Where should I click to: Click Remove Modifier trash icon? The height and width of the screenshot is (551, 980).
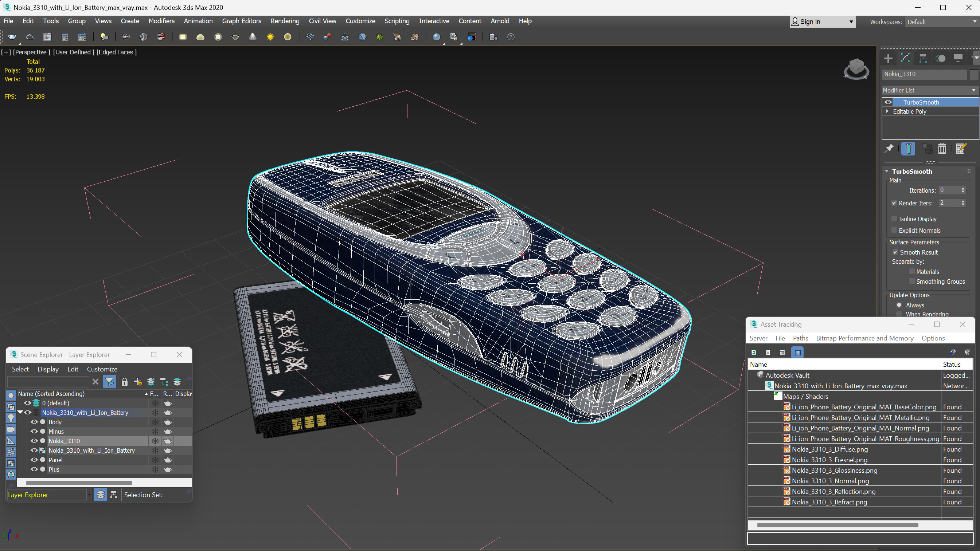[x=942, y=149]
